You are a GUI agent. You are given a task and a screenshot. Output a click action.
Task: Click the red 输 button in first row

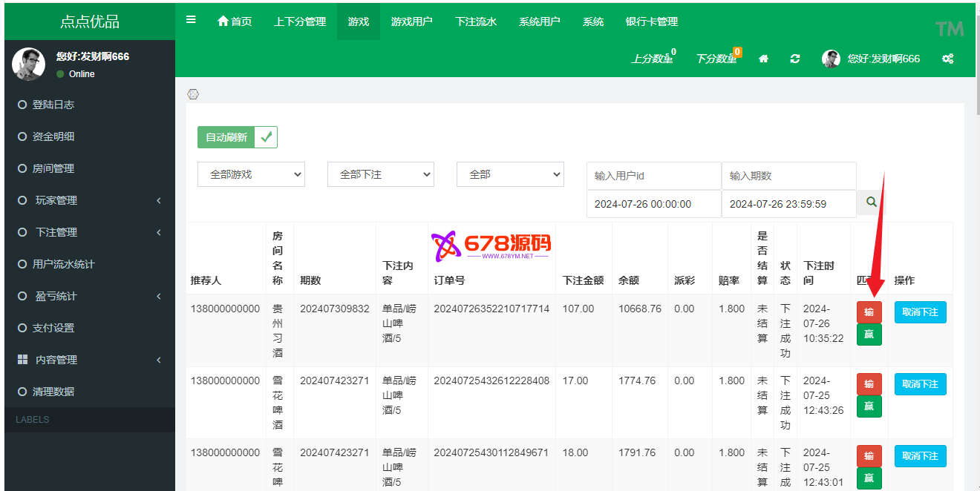[x=869, y=312]
